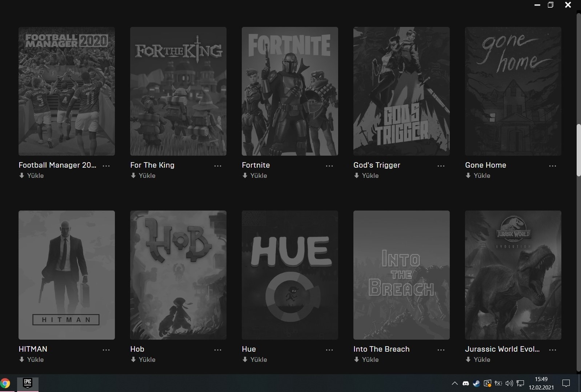This screenshot has width=581, height=392.
Task: Click the "Hob" title text
Action: [137, 349]
